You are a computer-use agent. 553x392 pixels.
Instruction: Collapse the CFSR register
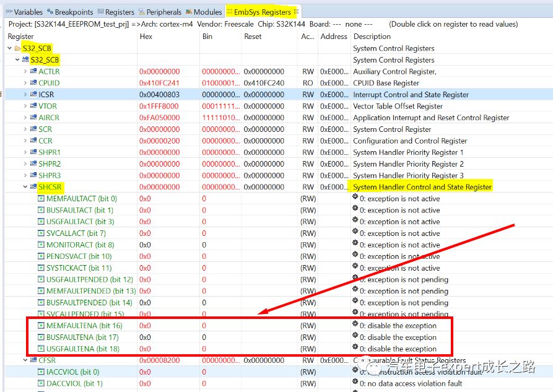click(x=25, y=360)
